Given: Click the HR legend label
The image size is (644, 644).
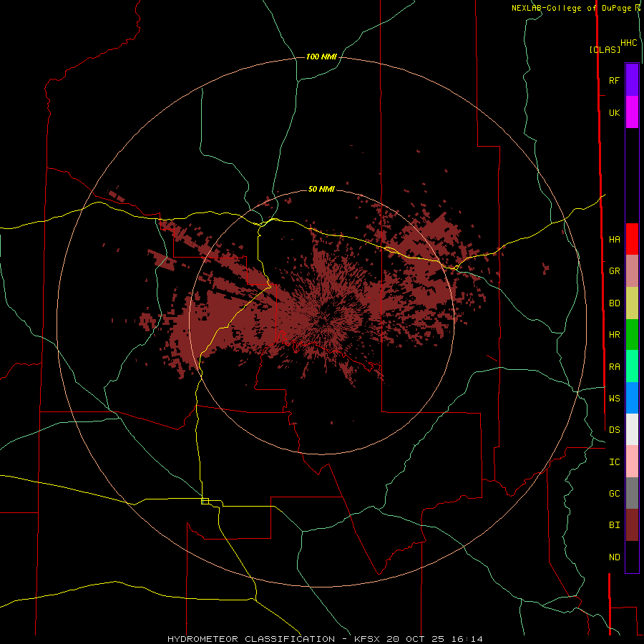Looking at the screenshot, I should tap(614, 335).
